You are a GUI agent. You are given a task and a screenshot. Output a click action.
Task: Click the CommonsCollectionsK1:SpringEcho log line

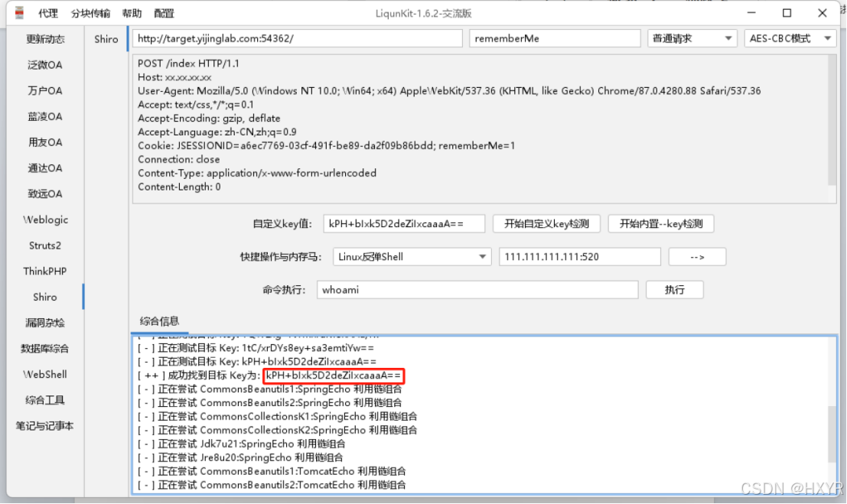277,417
